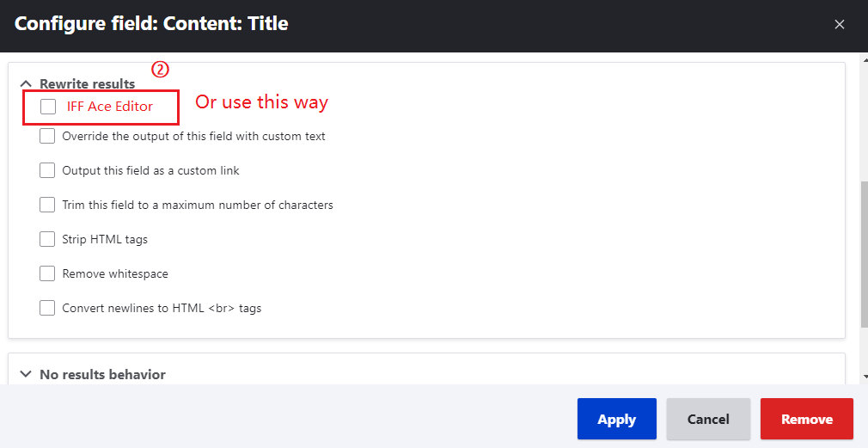Toggle the Strip HTML tags checkbox

coord(47,239)
